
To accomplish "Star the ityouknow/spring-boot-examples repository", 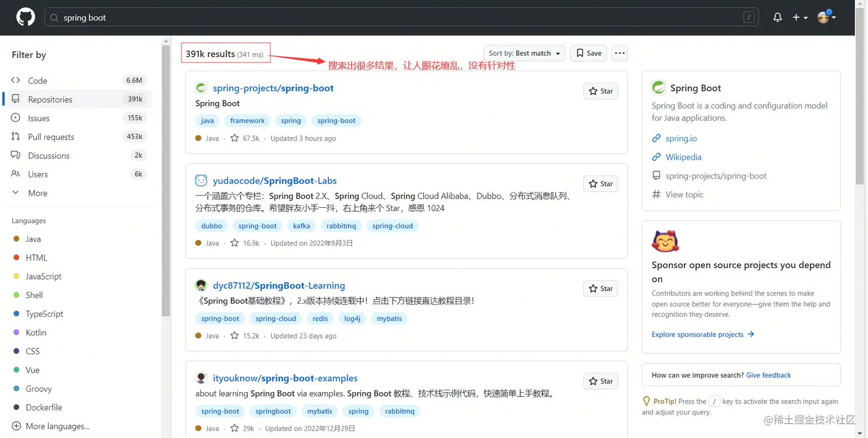I will pos(600,381).
